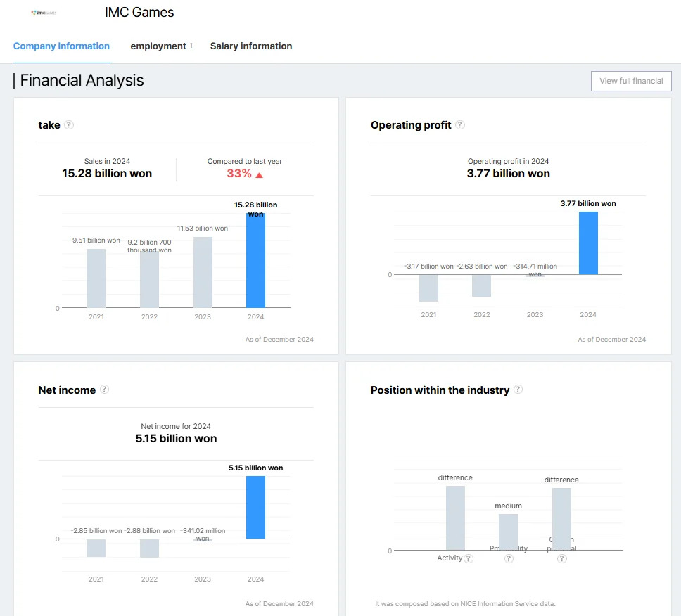681x616 pixels.
Task: Click View full financial button
Action: [x=631, y=81]
